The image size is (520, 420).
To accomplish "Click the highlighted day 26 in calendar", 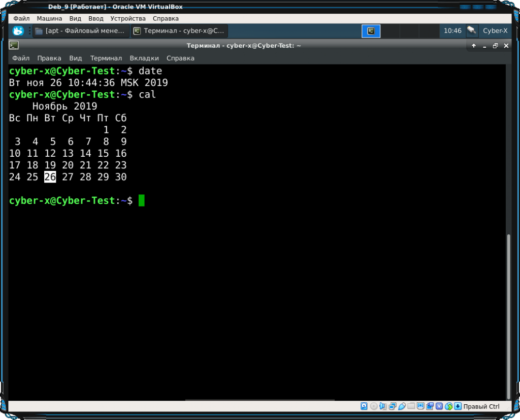I will [50, 177].
